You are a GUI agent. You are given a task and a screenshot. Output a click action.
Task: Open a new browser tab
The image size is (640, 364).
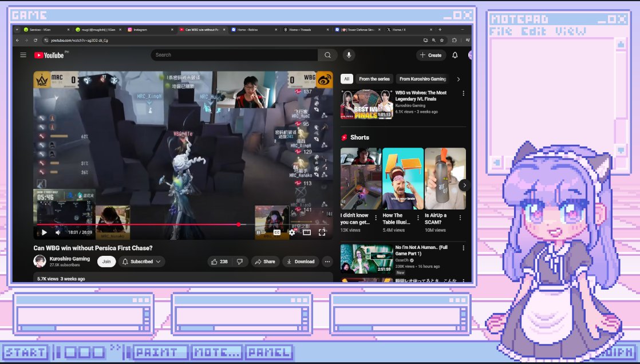pyautogui.click(x=440, y=30)
